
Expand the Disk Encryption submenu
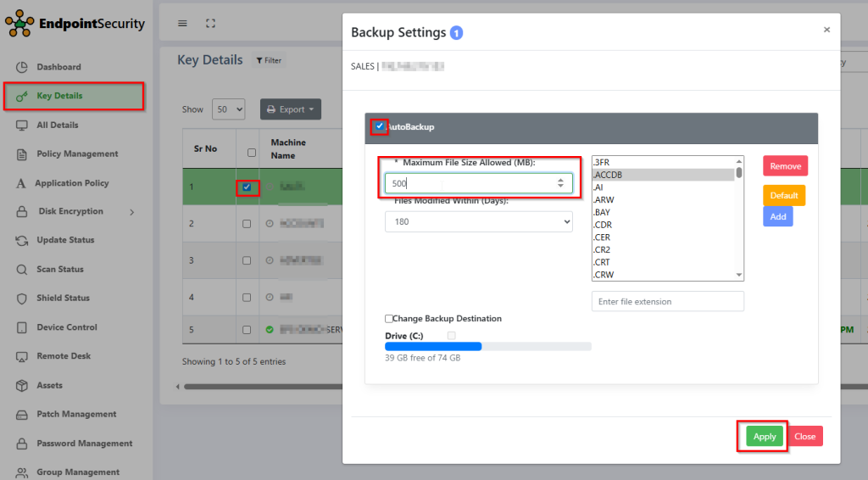tap(131, 212)
